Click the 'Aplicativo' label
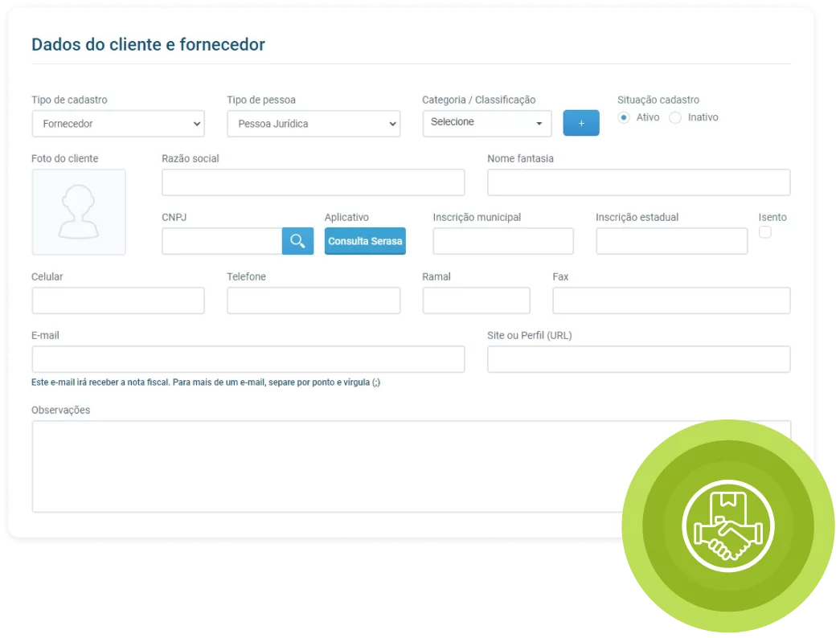The height and width of the screenshot is (638, 840). click(x=346, y=218)
